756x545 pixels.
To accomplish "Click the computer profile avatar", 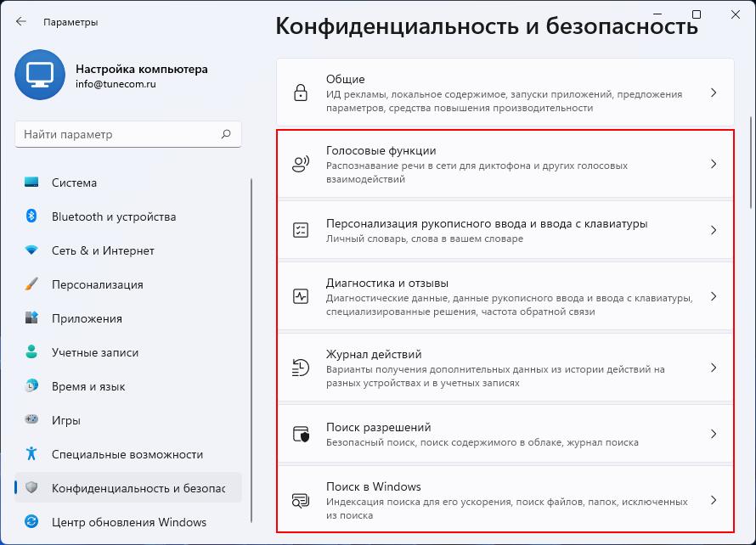I will pyautogui.click(x=40, y=75).
